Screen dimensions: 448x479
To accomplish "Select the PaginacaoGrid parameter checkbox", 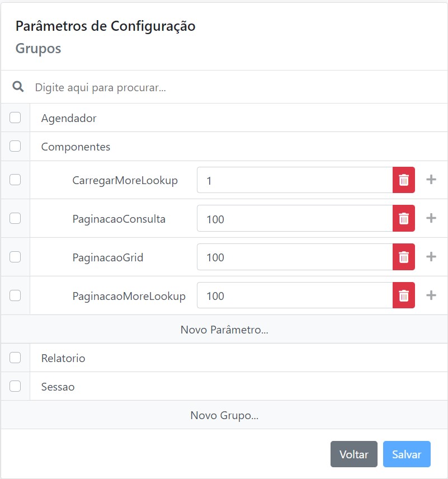I will coord(15,257).
